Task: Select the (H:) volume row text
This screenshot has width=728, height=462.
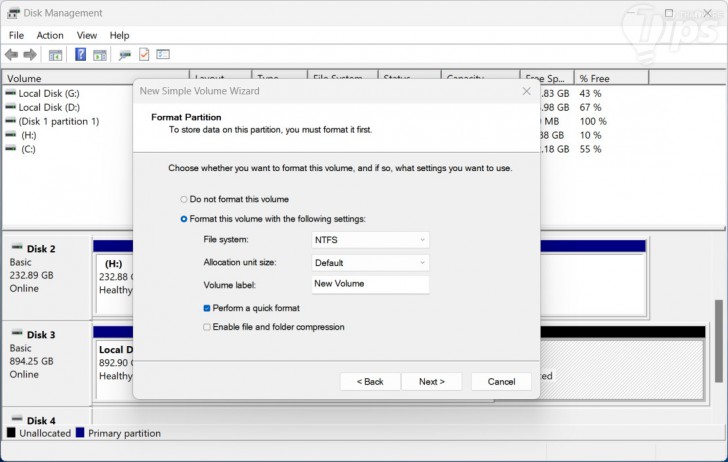Action: (x=29, y=135)
